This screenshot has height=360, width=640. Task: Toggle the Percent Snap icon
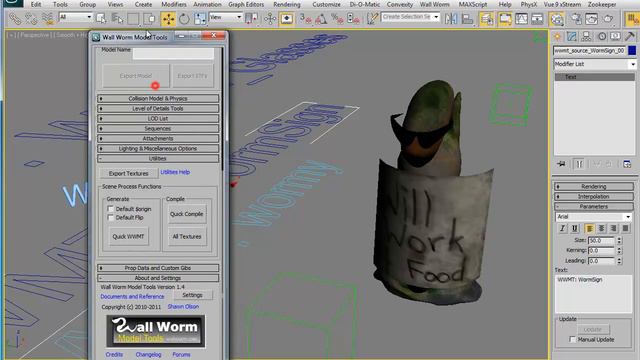[x=337, y=19]
